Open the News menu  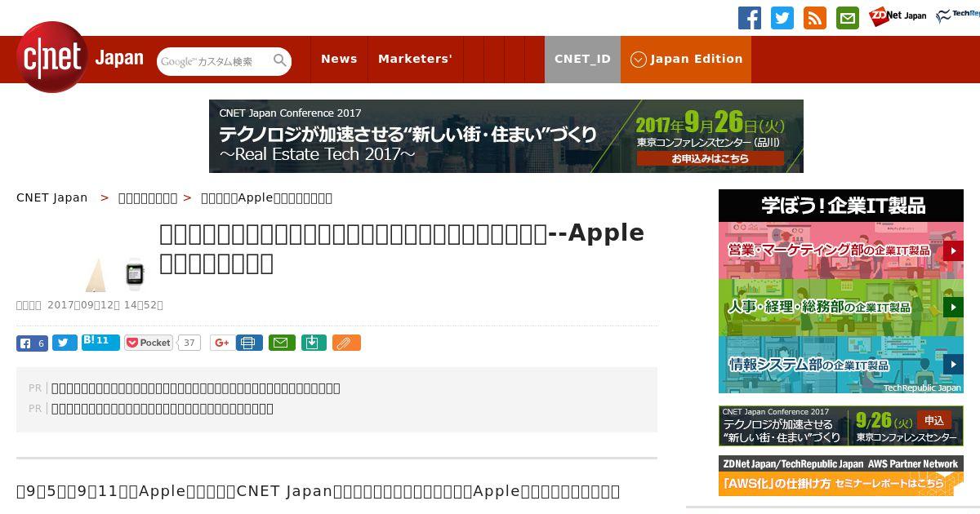pos(339,59)
